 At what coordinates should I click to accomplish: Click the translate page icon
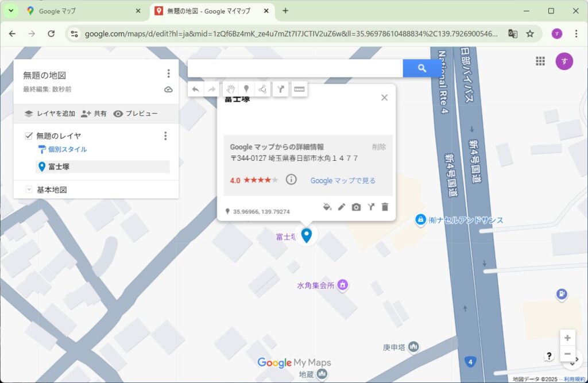tap(513, 34)
